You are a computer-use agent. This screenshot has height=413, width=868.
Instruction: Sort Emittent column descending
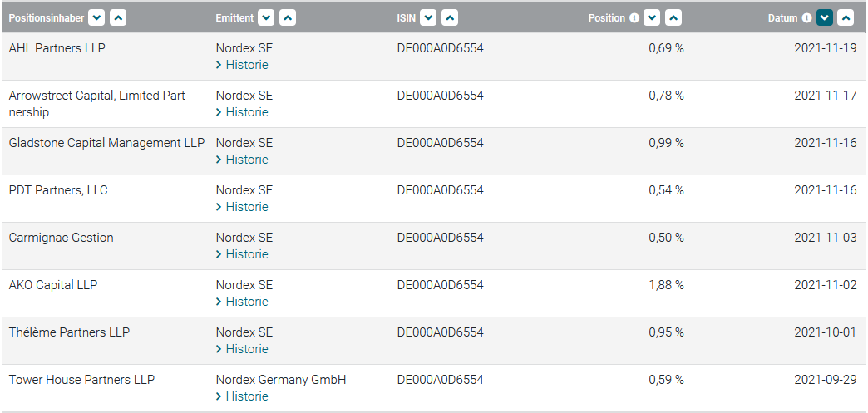tap(266, 17)
